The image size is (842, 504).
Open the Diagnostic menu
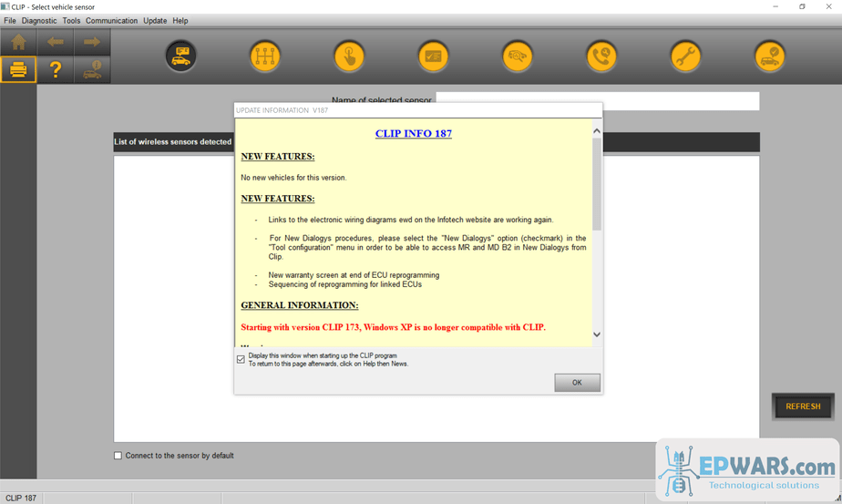coord(39,20)
